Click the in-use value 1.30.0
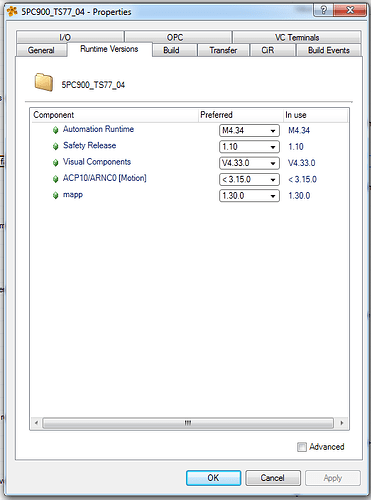This screenshot has height=500, width=371. click(x=299, y=196)
